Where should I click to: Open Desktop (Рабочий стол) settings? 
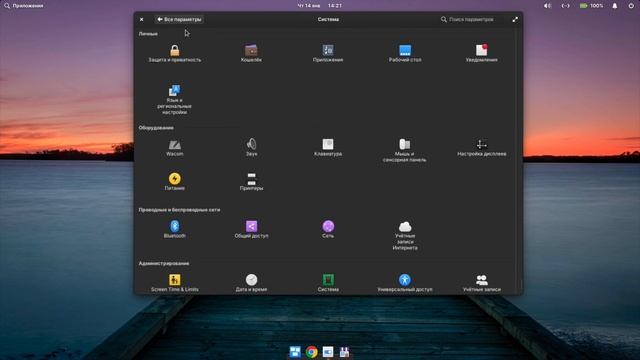(404, 53)
